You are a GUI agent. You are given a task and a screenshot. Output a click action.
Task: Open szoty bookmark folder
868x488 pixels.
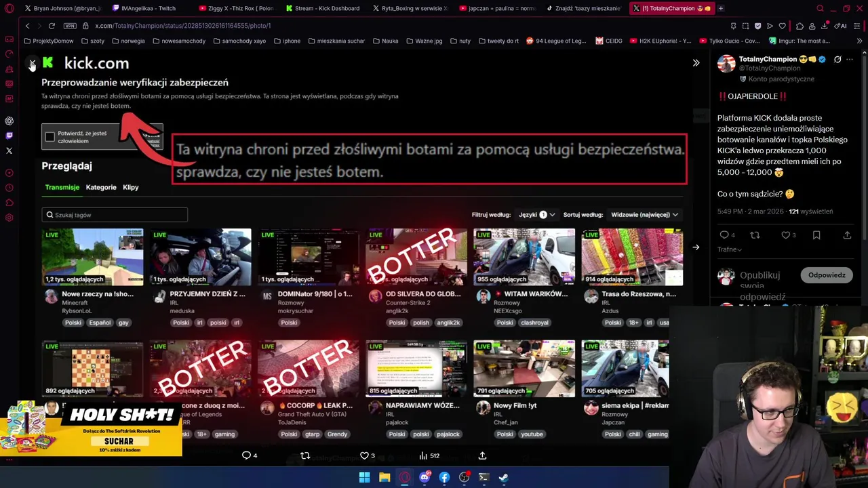pos(92,41)
